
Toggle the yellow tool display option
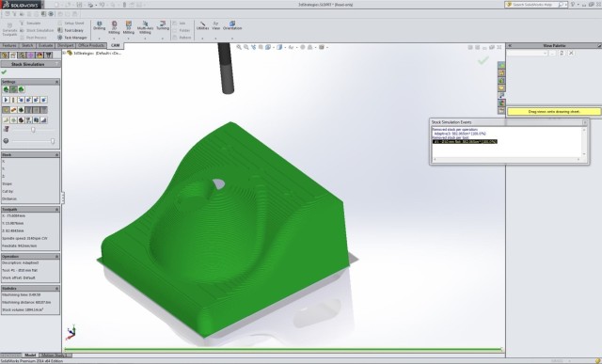click(6, 110)
